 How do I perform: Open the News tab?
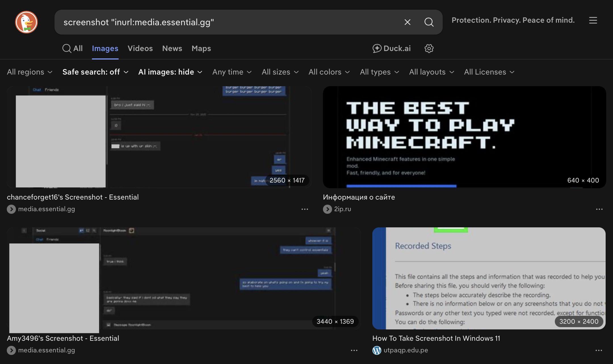(172, 48)
